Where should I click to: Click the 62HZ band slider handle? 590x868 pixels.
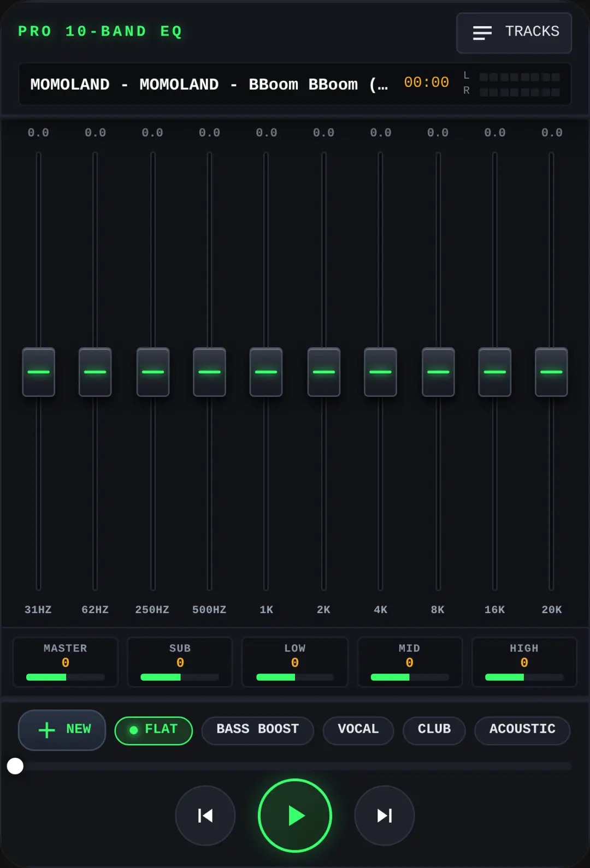click(x=95, y=372)
